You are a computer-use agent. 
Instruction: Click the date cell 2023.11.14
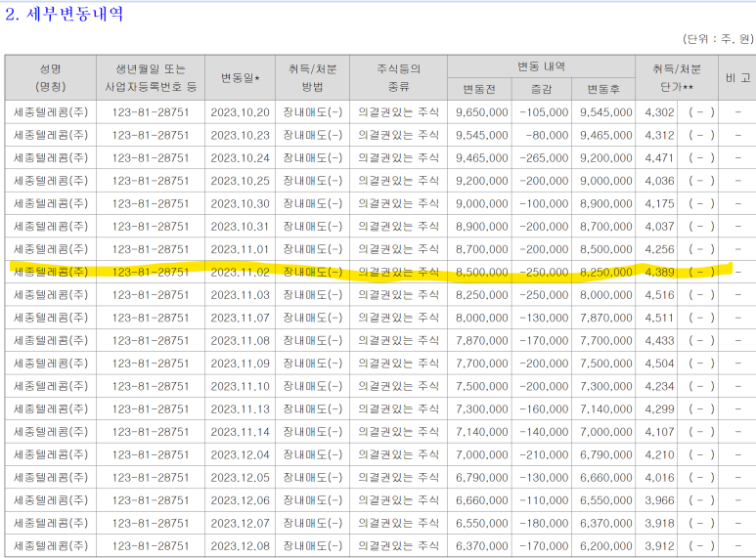pos(241,432)
